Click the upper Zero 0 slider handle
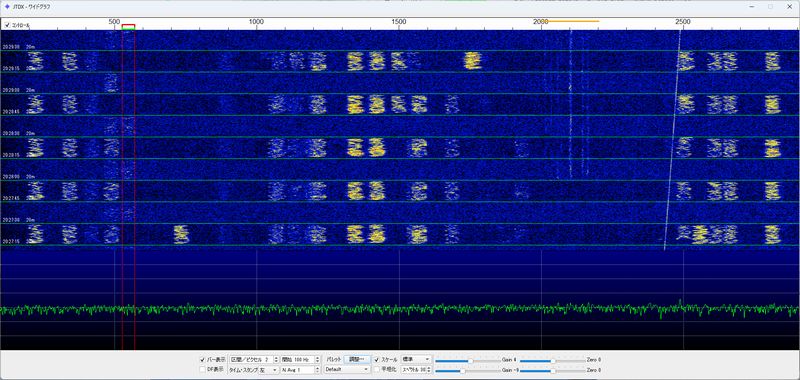Screen dimensions: 800x380 (x=553, y=361)
